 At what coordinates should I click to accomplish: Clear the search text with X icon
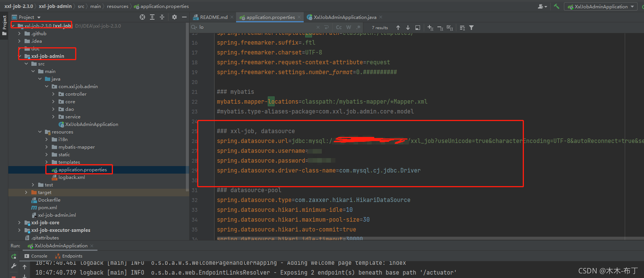tap(318, 27)
